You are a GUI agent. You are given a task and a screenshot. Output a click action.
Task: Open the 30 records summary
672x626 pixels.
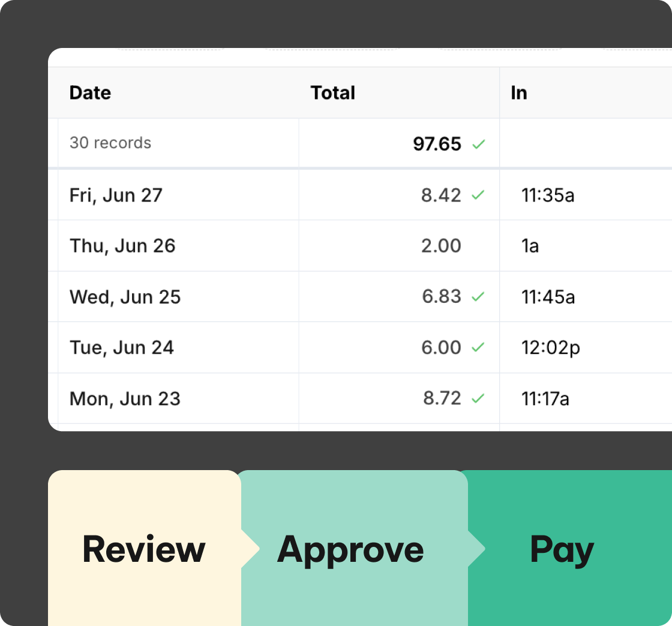[x=110, y=143]
